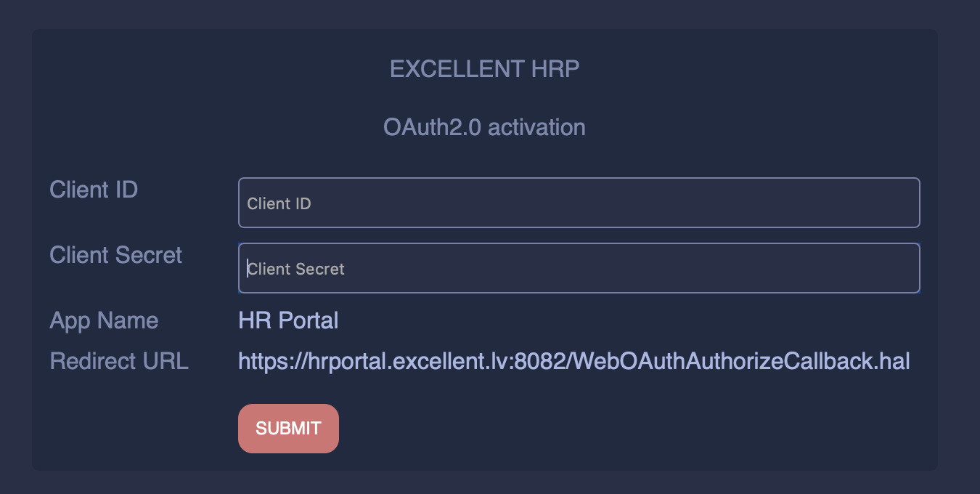This screenshot has height=494, width=980.
Task: Click the EXCELLENT HRP heading
Action: point(484,69)
